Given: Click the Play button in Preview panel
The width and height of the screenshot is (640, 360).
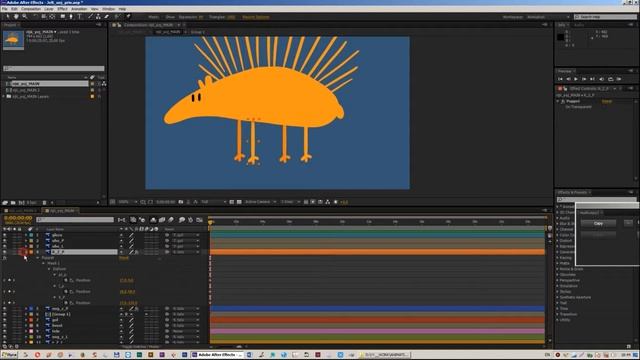Looking at the screenshot, I should coord(576,79).
